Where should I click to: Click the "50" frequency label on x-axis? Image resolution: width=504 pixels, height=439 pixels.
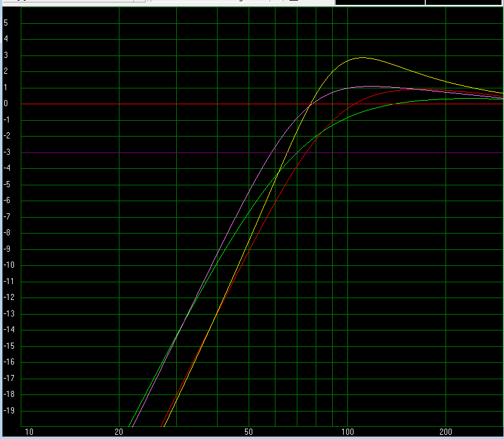click(x=249, y=432)
